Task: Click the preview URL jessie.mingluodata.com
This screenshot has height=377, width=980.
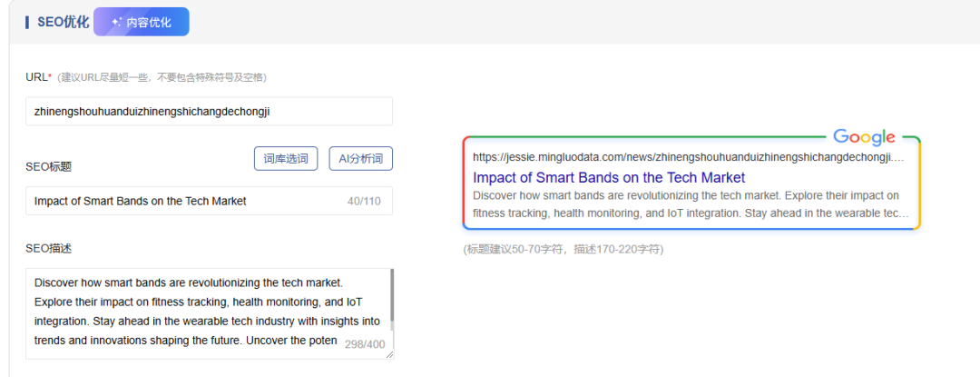Action: tap(688, 157)
